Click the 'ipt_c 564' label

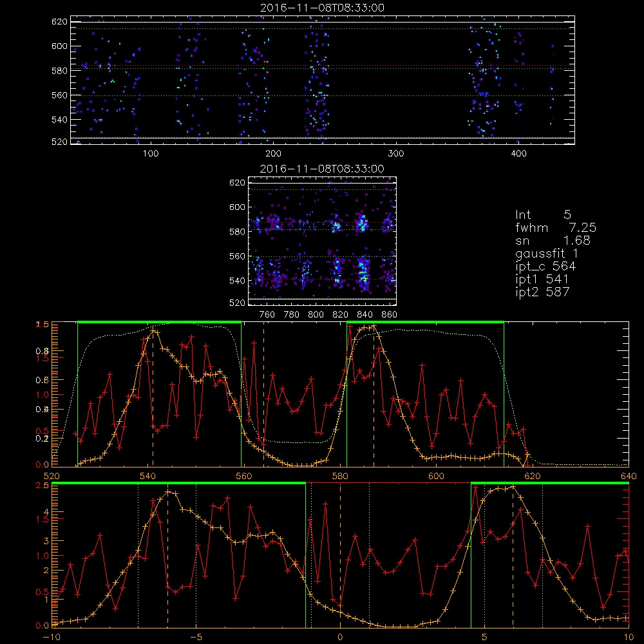(545, 267)
